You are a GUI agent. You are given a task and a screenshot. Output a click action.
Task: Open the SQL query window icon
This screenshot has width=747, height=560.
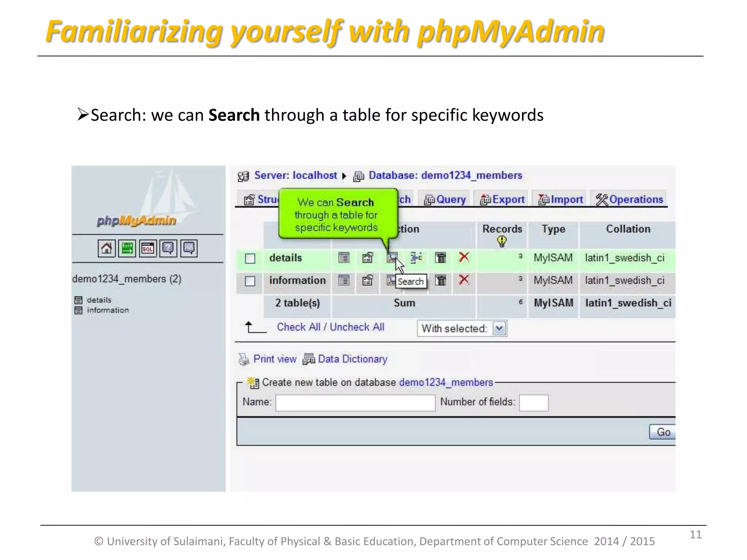pyautogui.click(x=148, y=248)
